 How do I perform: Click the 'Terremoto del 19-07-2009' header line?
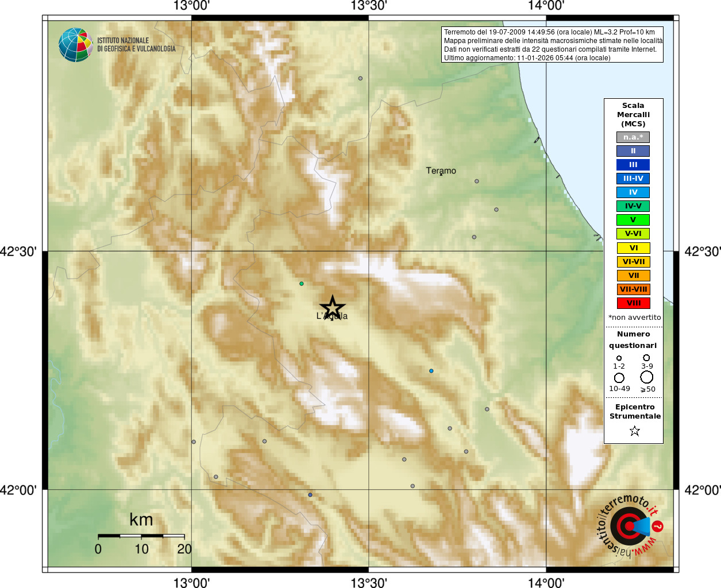pyautogui.click(x=549, y=32)
